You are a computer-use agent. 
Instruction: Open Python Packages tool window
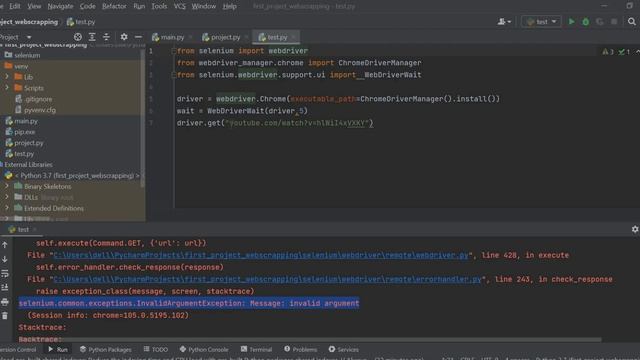(x=106, y=349)
